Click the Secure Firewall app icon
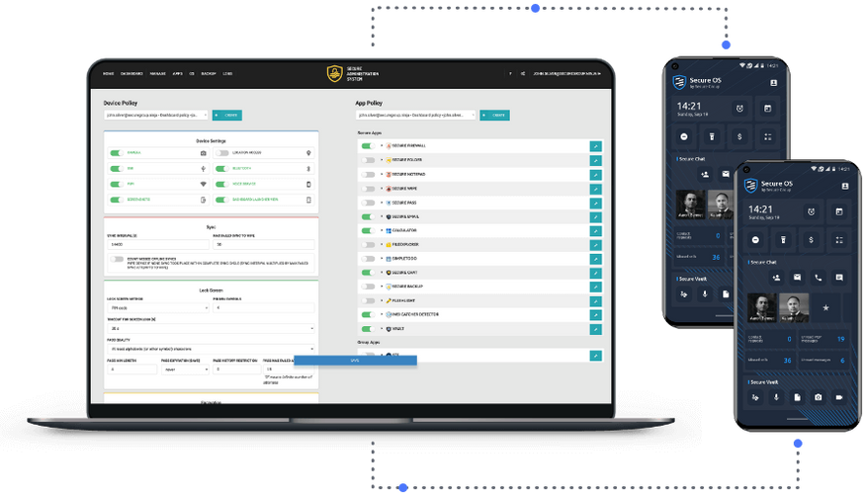The image size is (868, 496). pyautogui.click(x=389, y=146)
